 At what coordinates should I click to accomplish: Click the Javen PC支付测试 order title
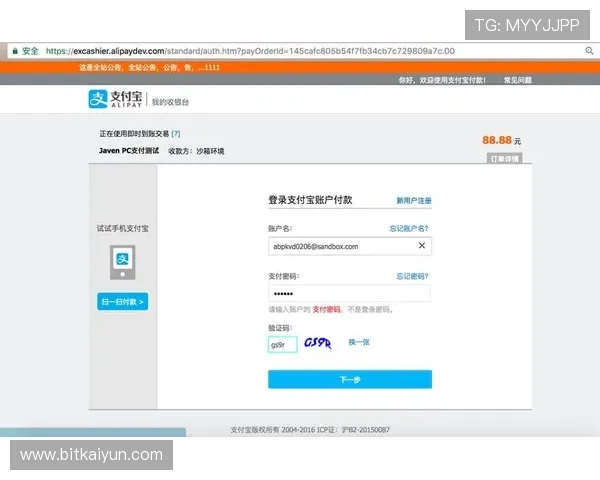tap(129, 150)
